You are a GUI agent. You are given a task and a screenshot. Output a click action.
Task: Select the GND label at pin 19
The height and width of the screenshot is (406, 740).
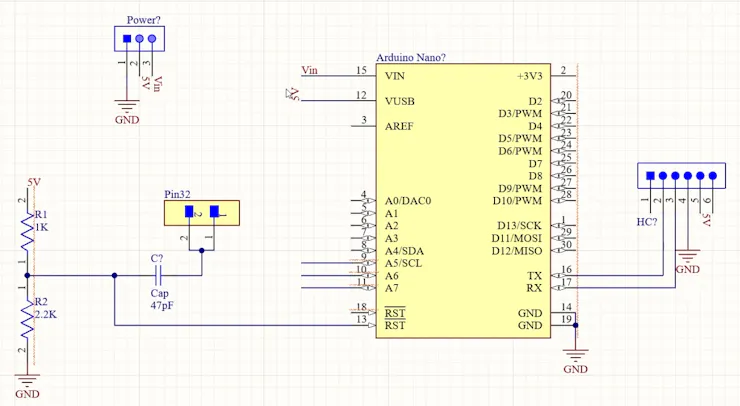coord(530,326)
